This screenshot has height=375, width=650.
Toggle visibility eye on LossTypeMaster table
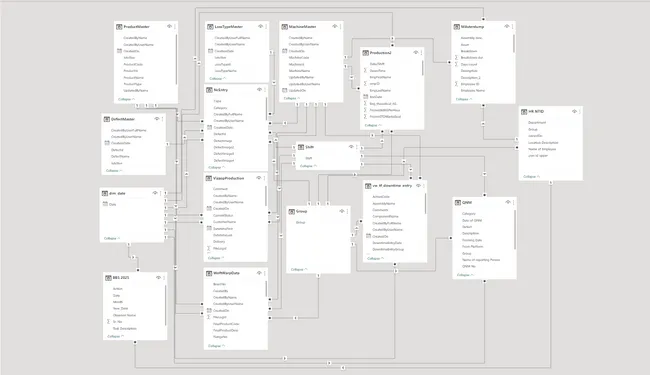tap(261, 27)
